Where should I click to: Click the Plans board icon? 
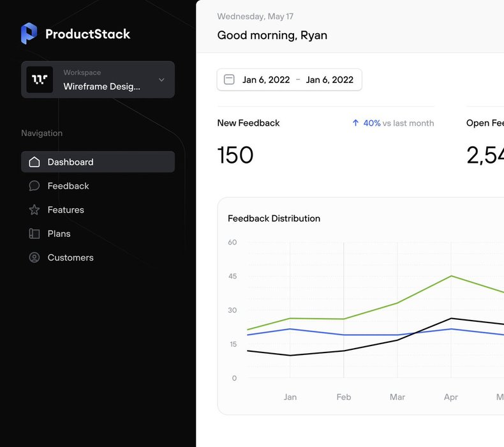[x=34, y=234]
